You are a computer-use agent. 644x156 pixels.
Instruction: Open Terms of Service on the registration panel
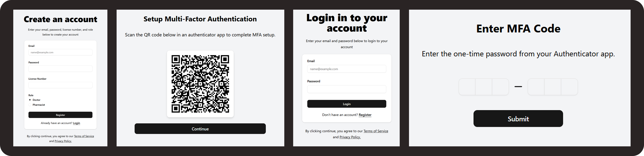[84, 136]
